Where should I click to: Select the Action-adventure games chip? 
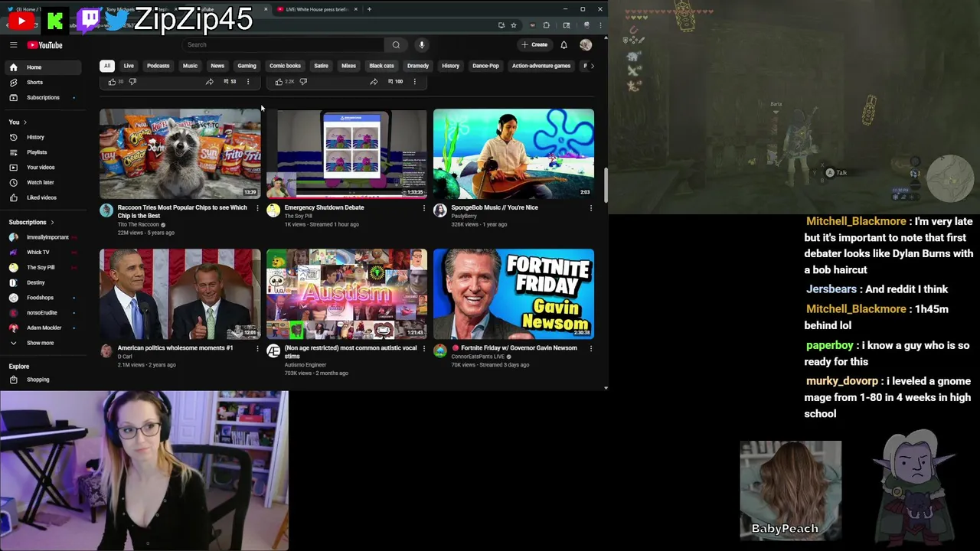point(541,66)
